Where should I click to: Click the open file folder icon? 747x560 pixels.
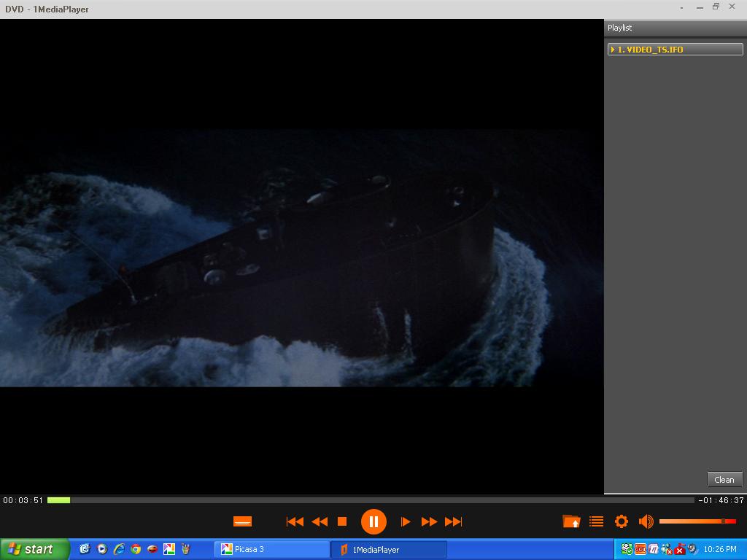tap(571, 521)
